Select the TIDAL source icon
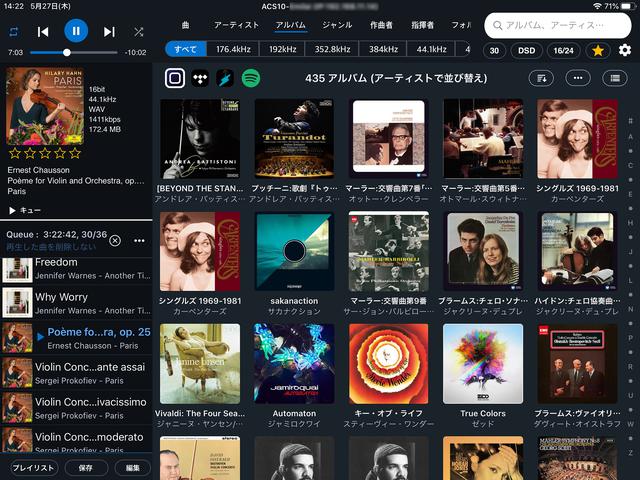 point(200,78)
